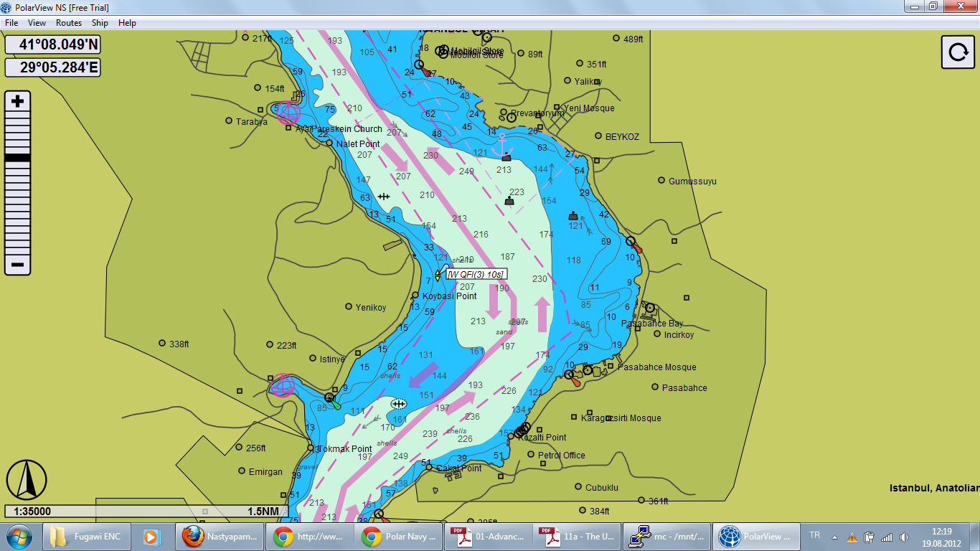Click the mooring buoy under the anchor symbol
Viewport: 980px width, 551px height.
click(x=507, y=157)
